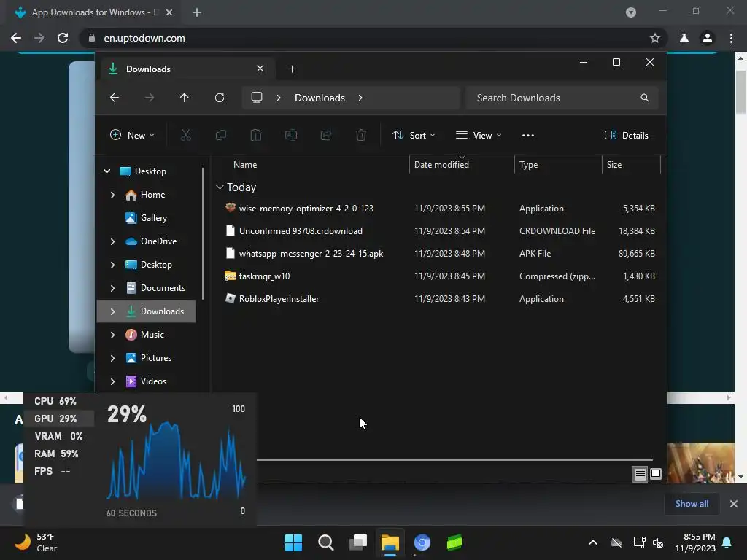
Task: Open a new Chrome tab
Action: tap(197, 12)
